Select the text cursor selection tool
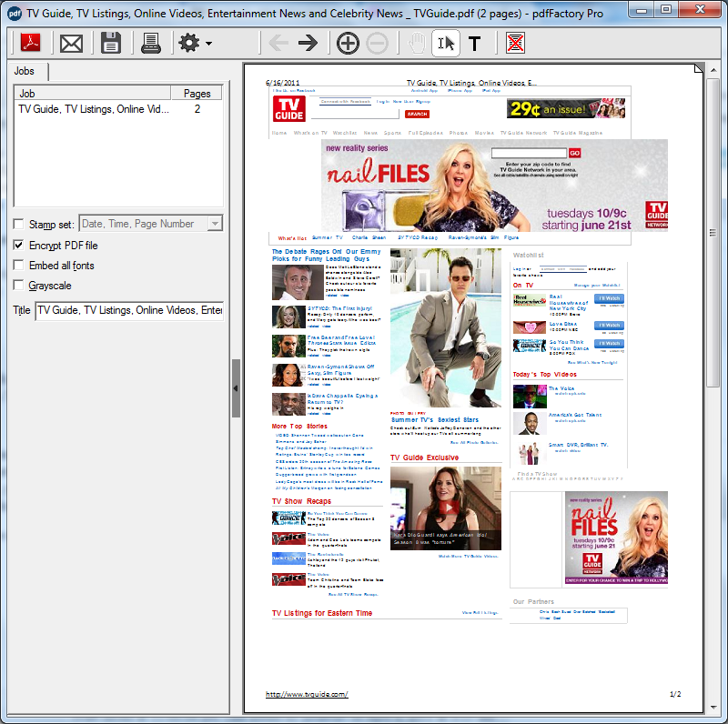This screenshot has width=728, height=724. [446, 43]
